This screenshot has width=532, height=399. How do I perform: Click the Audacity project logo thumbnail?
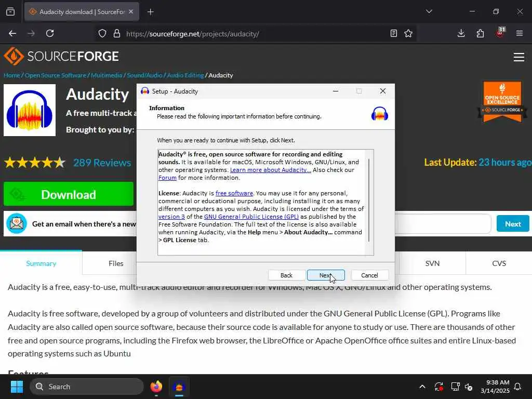30,110
